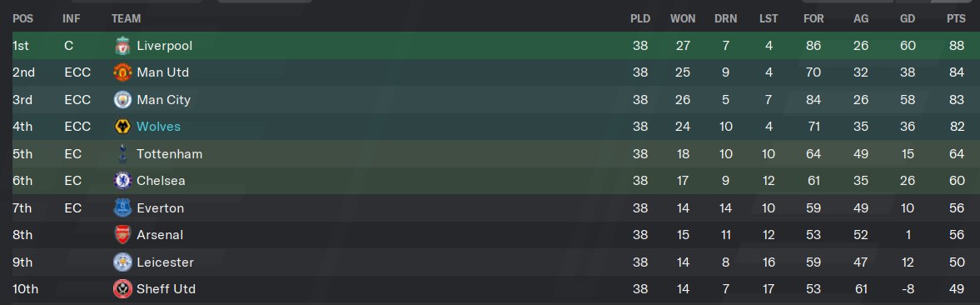The width and height of the screenshot is (980, 305).
Task: Sort by GD column header
Action: [908, 18]
